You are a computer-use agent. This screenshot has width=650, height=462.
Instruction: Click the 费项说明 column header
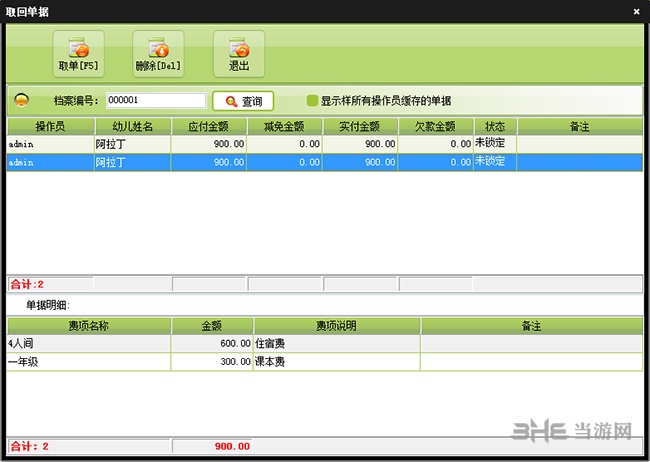tap(337, 326)
